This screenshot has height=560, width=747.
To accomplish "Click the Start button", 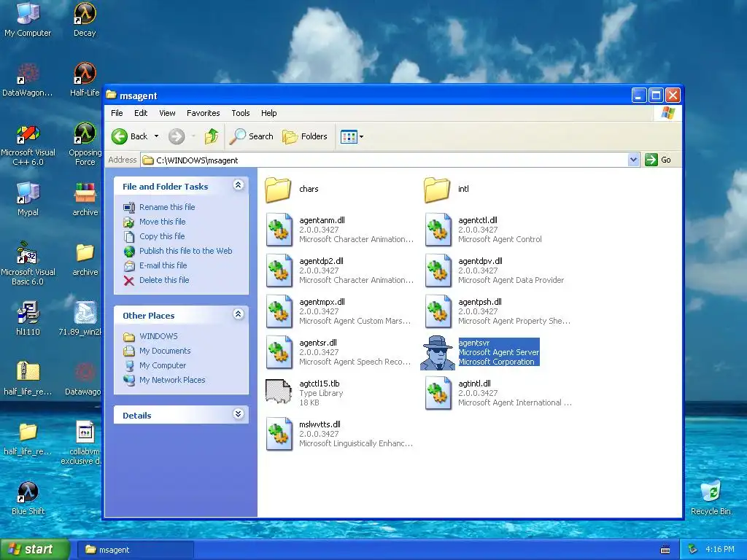I will pos(34,550).
